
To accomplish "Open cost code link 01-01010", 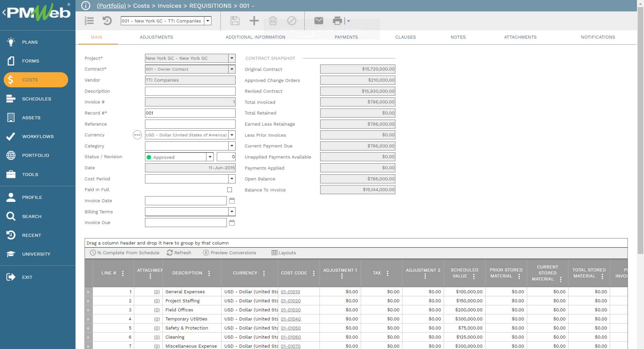I will [x=291, y=292].
